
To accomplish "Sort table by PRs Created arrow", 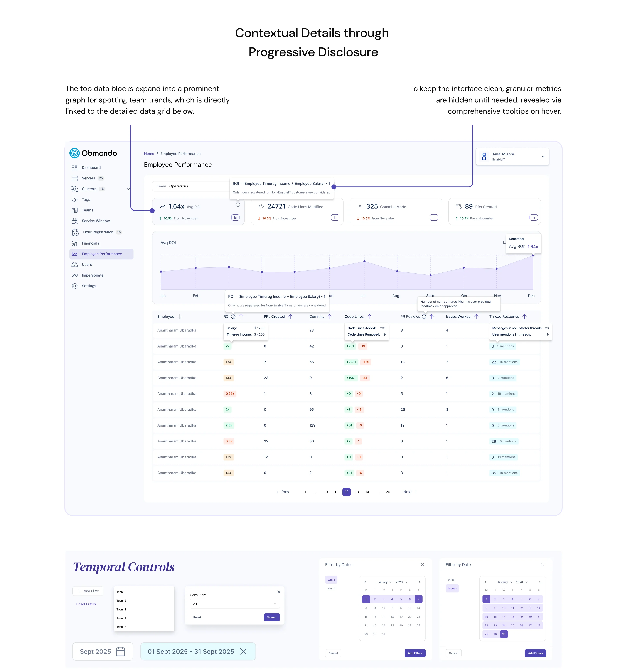I will pyautogui.click(x=290, y=317).
